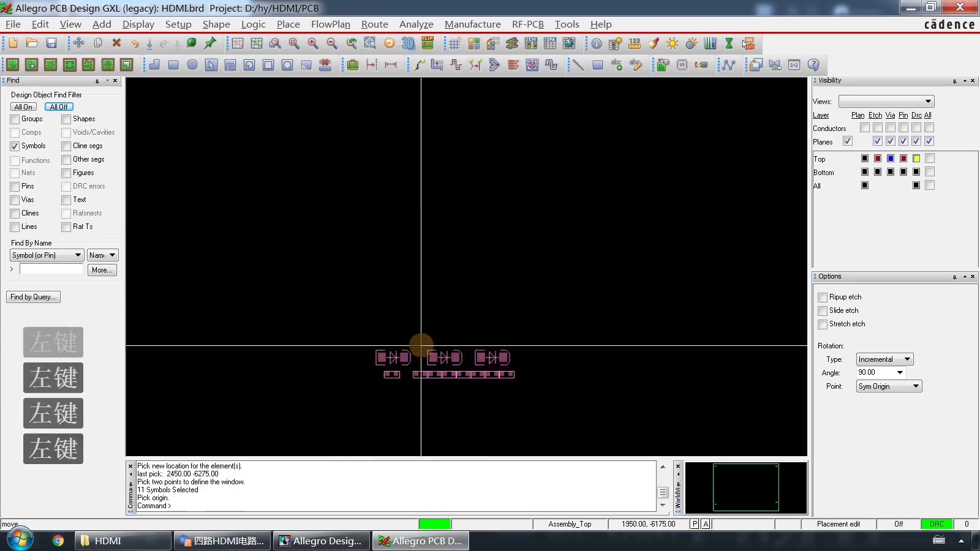Toggle the grid display icon

454,43
